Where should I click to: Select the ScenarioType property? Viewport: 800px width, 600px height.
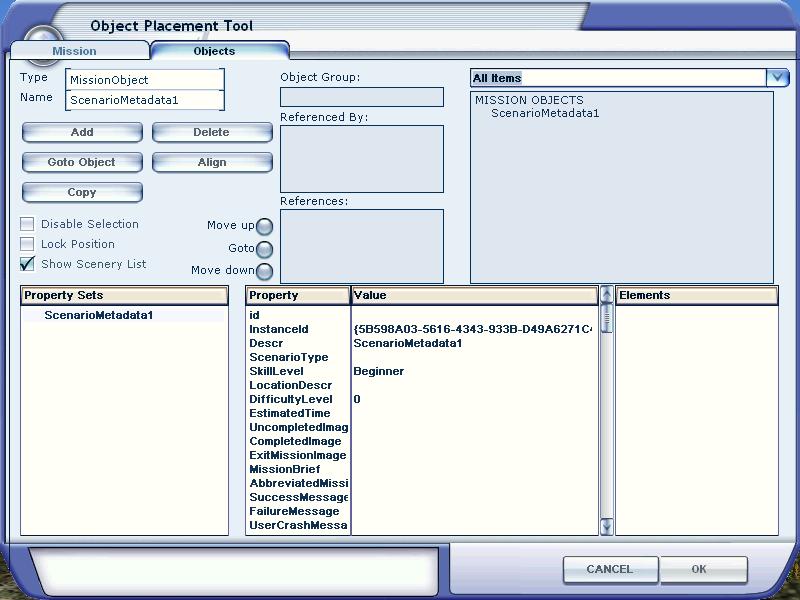point(289,358)
